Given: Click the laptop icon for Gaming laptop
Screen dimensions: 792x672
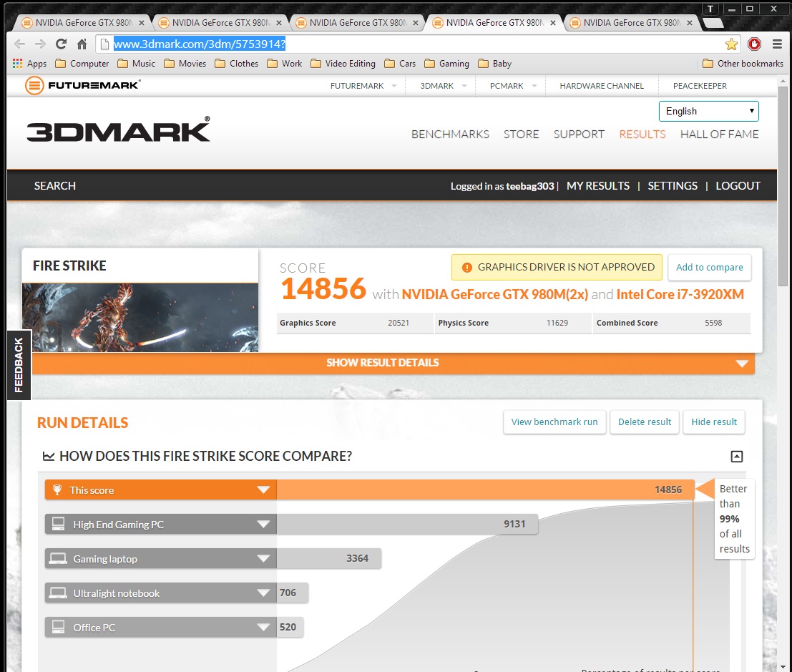Looking at the screenshot, I should click(58, 558).
